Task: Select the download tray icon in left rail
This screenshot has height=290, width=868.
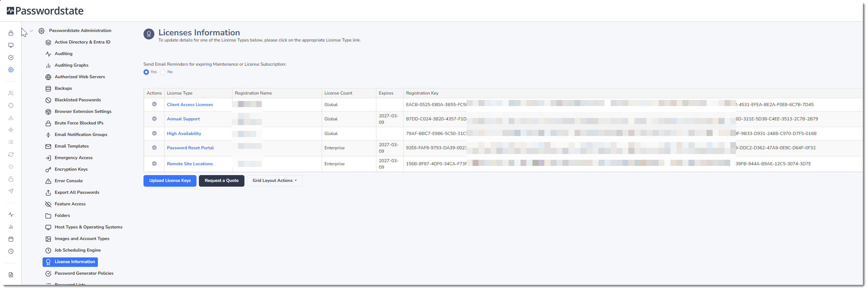Action: (11, 118)
